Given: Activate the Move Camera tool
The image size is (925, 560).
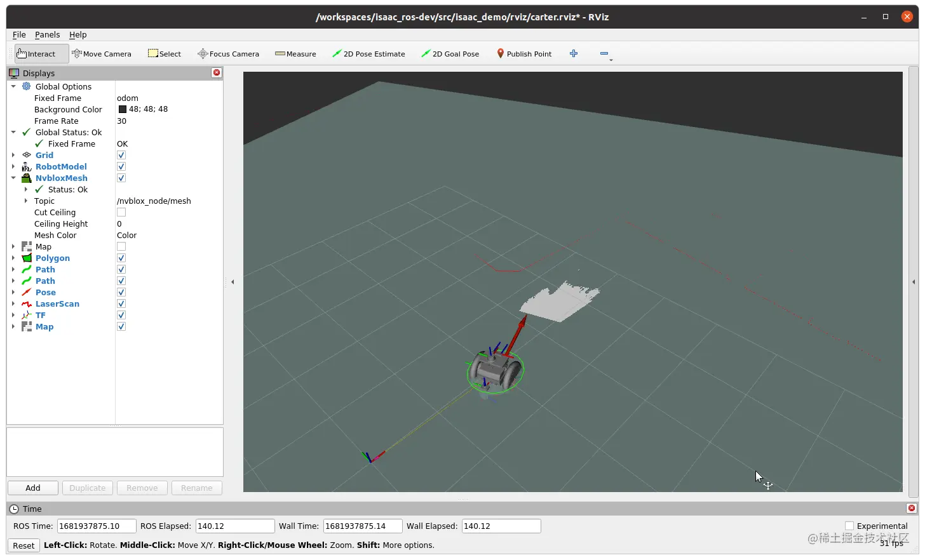Looking at the screenshot, I should (102, 53).
